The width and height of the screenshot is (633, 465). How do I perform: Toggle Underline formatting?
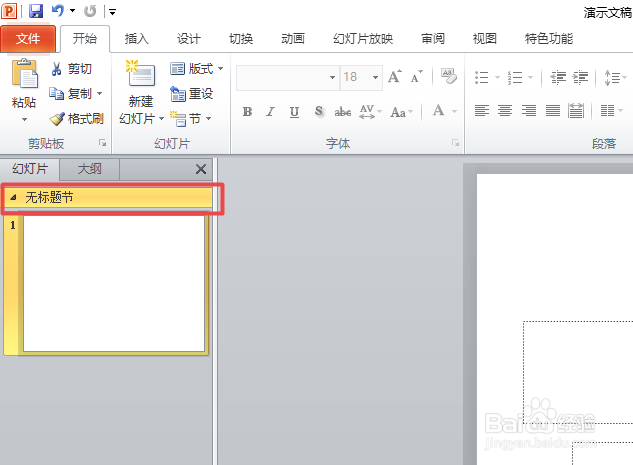point(294,111)
